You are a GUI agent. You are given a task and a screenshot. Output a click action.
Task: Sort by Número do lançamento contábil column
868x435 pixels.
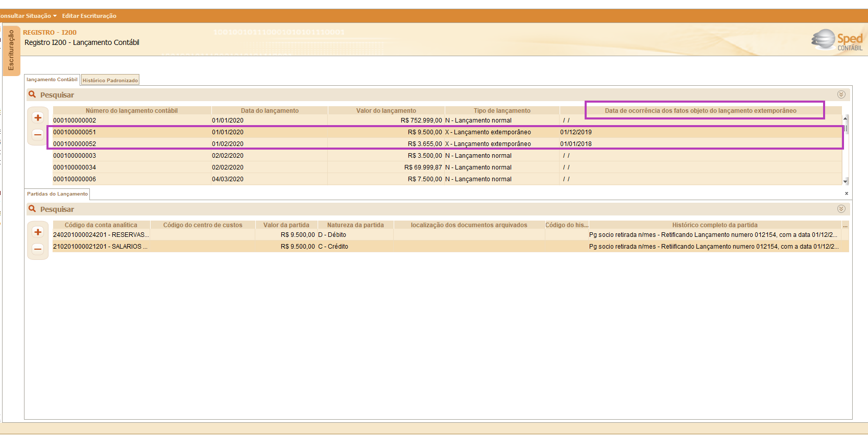(132, 111)
